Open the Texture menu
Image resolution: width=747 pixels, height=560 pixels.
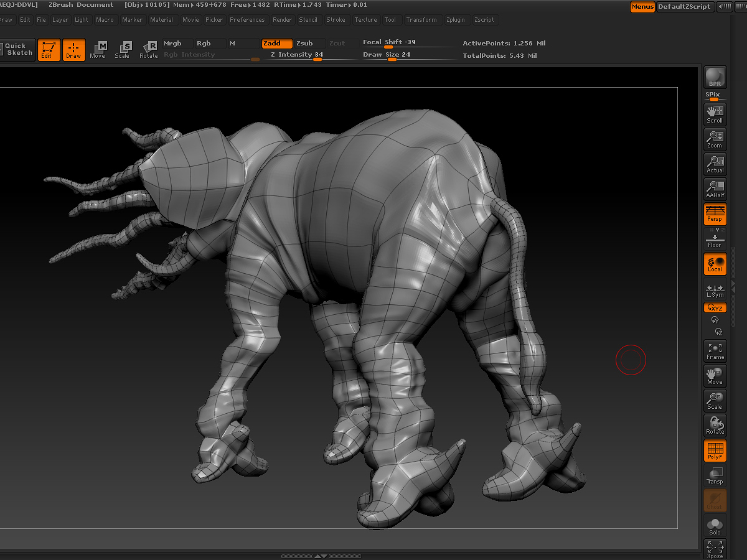[365, 20]
